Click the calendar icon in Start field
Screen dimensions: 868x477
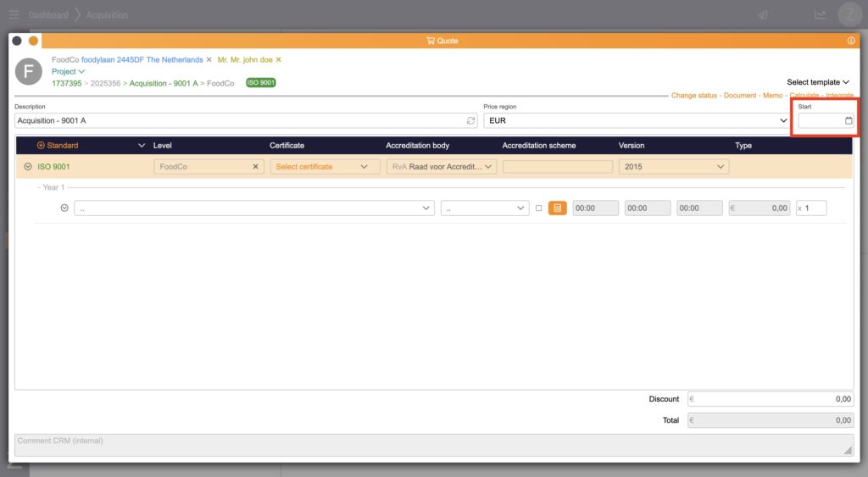tap(849, 121)
